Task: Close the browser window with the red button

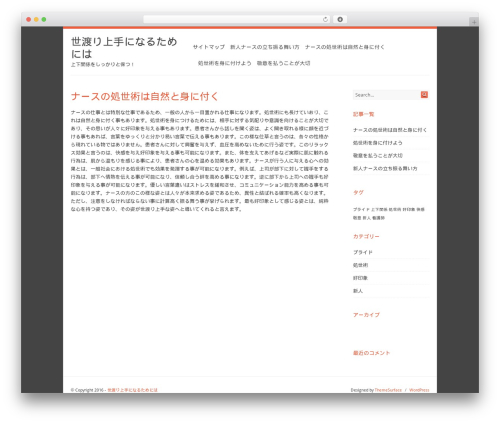Action: (29, 20)
